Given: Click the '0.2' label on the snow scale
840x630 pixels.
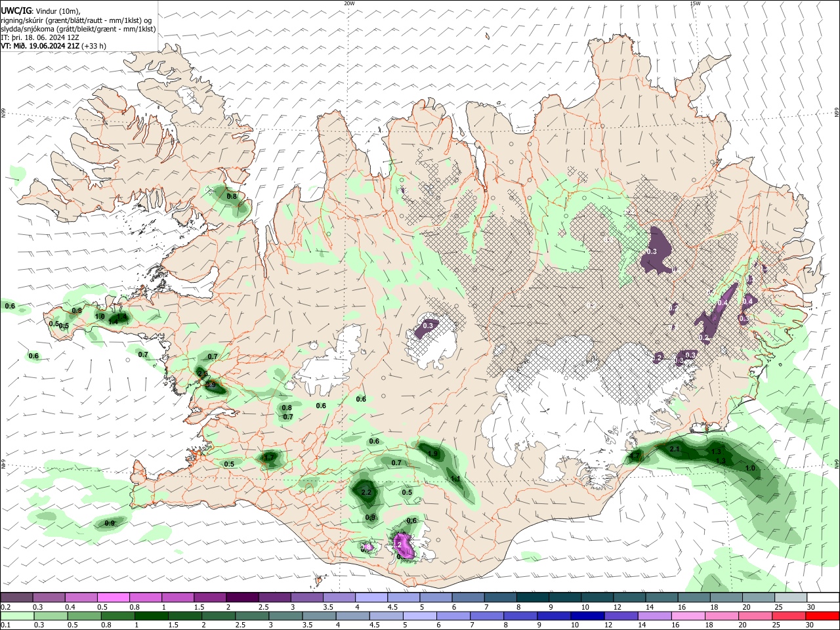Looking at the screenshot, I should (x=6, y=607).
